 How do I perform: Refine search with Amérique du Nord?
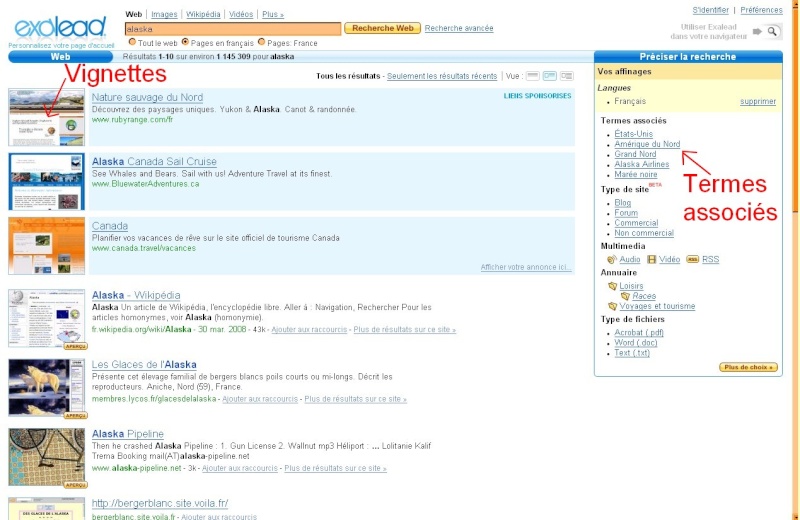(647, 144)
